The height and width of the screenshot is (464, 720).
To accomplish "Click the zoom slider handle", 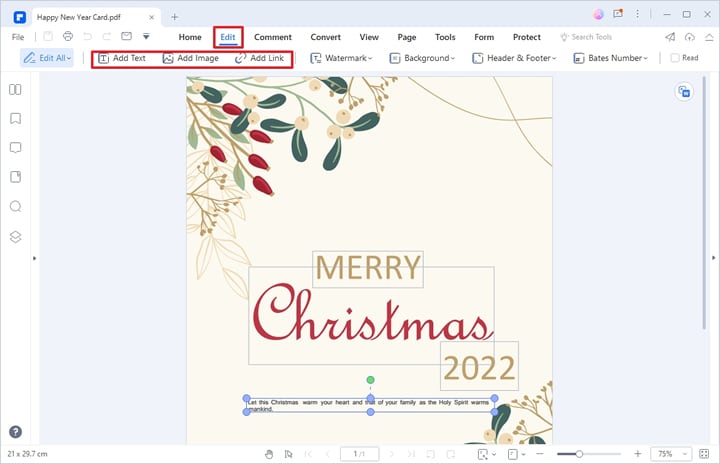I will (579, 454).
